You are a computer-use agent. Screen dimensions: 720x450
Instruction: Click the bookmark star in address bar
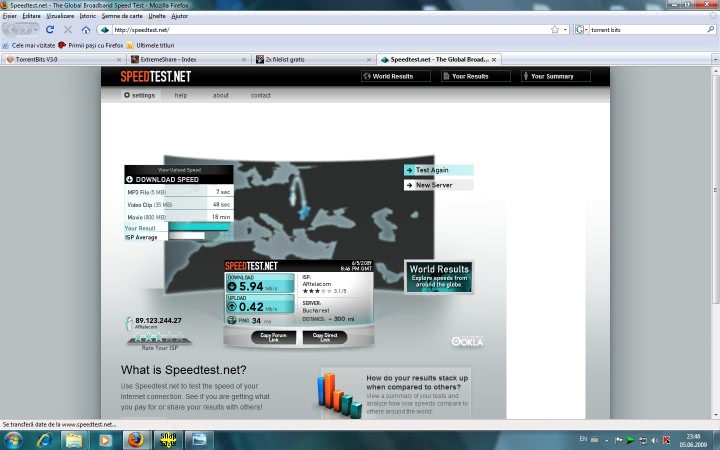coord(554,30)
